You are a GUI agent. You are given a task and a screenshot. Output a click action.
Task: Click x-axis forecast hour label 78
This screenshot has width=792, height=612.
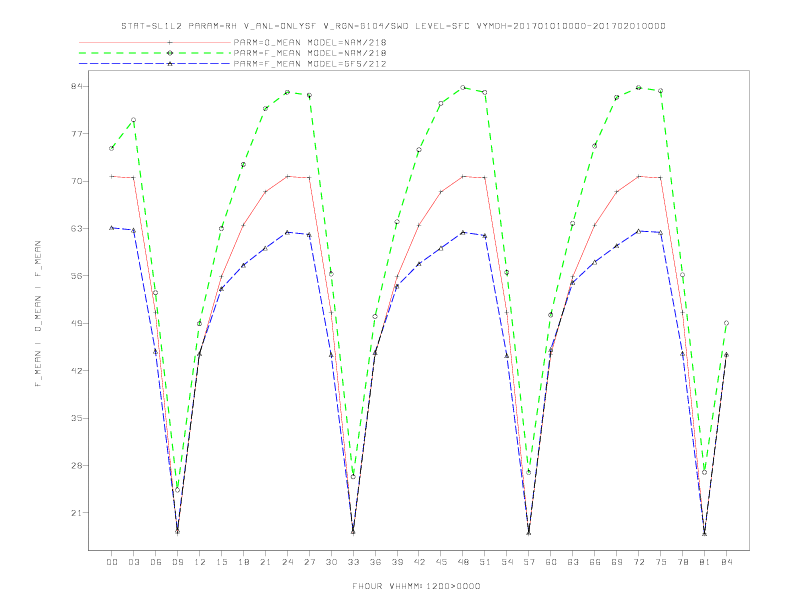coord(683,562)
